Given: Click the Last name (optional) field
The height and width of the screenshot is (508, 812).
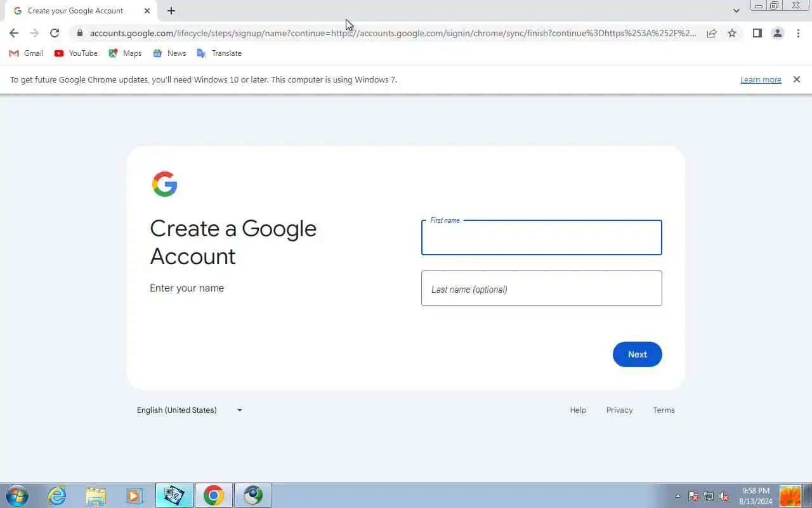Looking at the screenshot, I should pos(542,288).
